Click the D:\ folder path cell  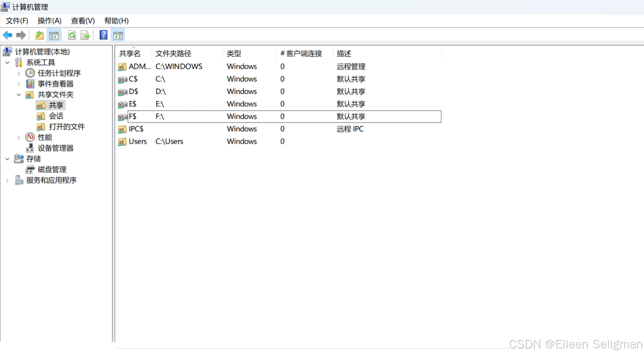[161, 91]
